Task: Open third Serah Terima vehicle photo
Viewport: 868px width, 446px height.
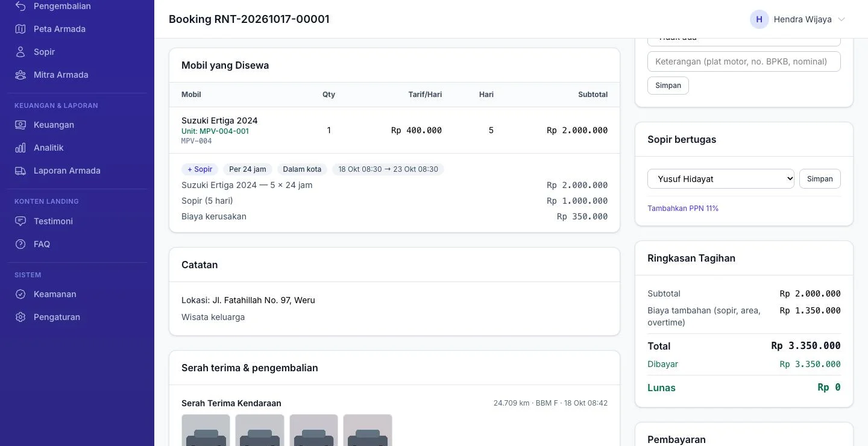Action: click(x=313, y=430)
